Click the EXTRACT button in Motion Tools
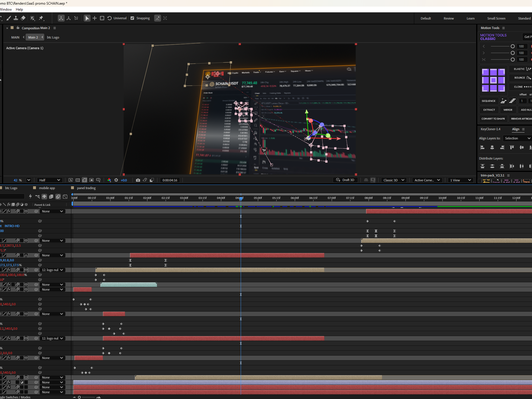Screen dimensions: 532x399 click(x=489, y=110)
